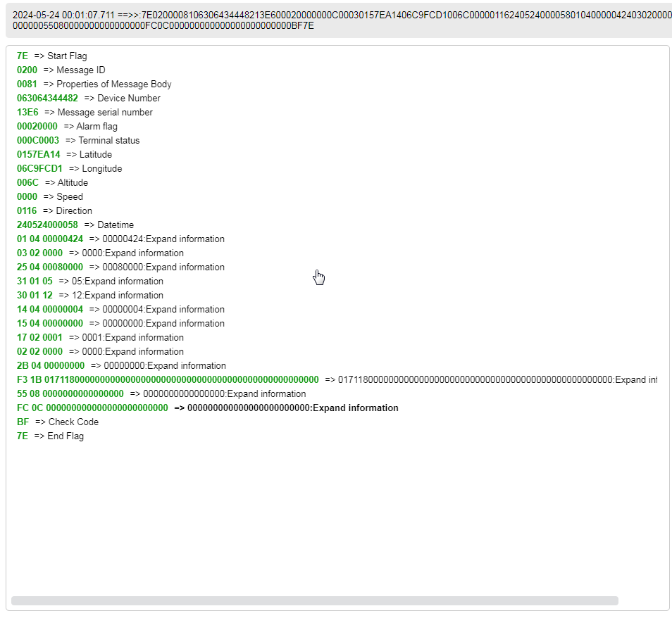This screenshot has height=618, width=672.
Task: Click the Device Number 063064344482
Action: point(47,98)
